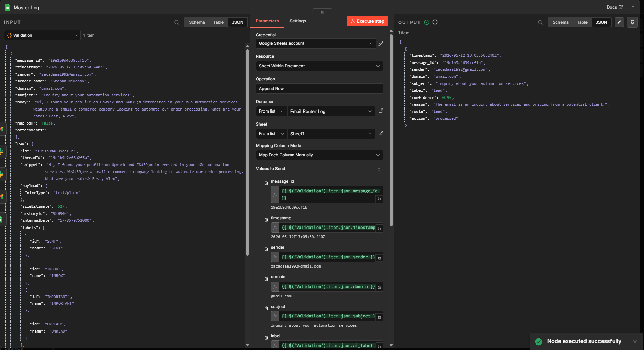The image size is (644, 350).
Task: Switch INPUT view to JSON
Action: point(237,22)
